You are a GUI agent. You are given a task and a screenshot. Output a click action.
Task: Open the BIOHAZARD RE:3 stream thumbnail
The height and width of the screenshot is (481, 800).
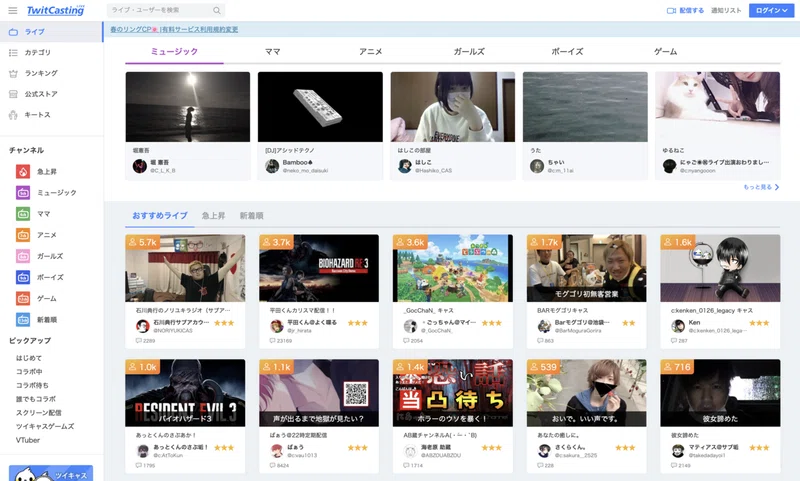319,268
